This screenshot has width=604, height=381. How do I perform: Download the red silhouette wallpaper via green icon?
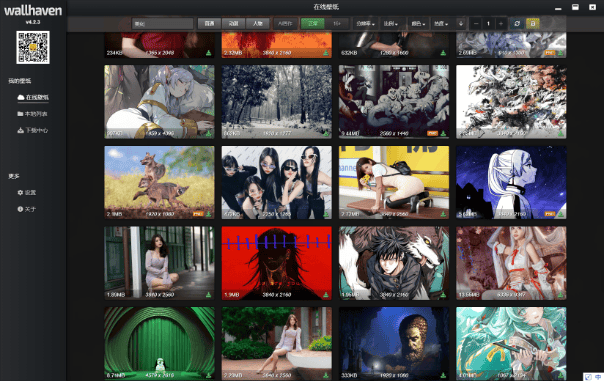(325, 295)
